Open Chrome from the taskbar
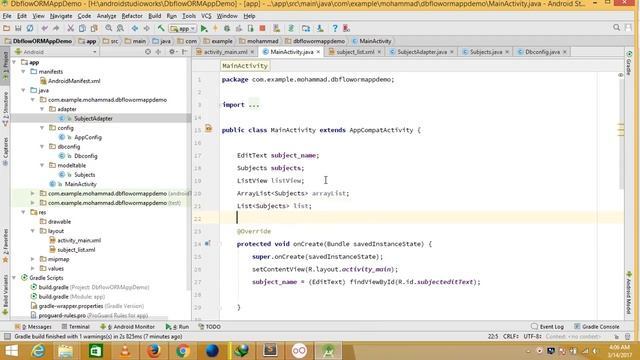 tap(183, 351)
